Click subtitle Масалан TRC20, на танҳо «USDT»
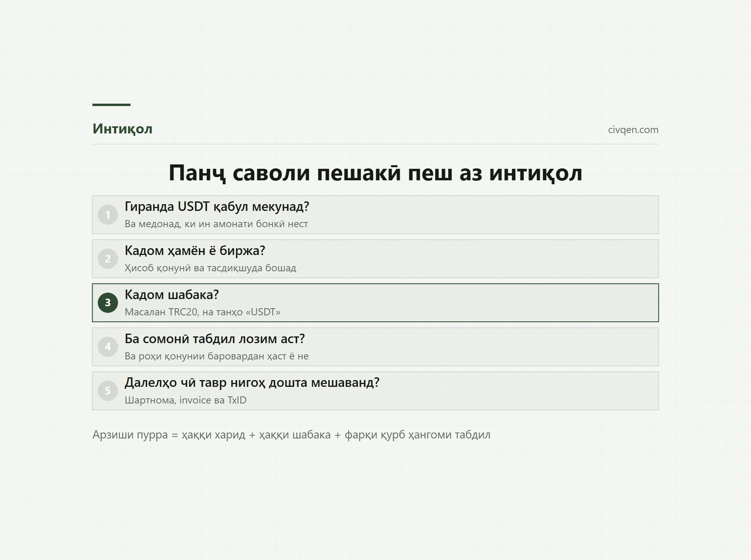The height and width of the screenshot is (560, 751). point(203,312)
